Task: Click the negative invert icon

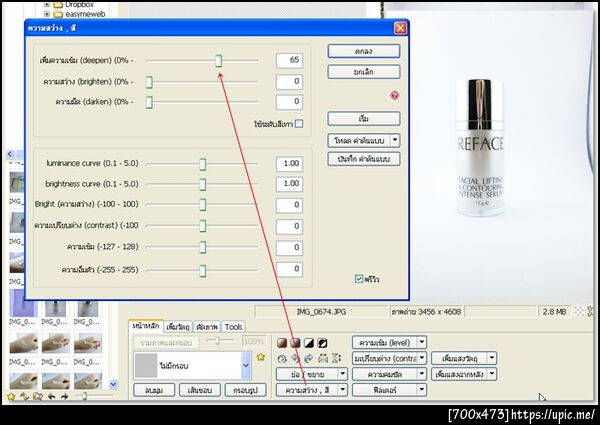Action: tap(323, 343)
